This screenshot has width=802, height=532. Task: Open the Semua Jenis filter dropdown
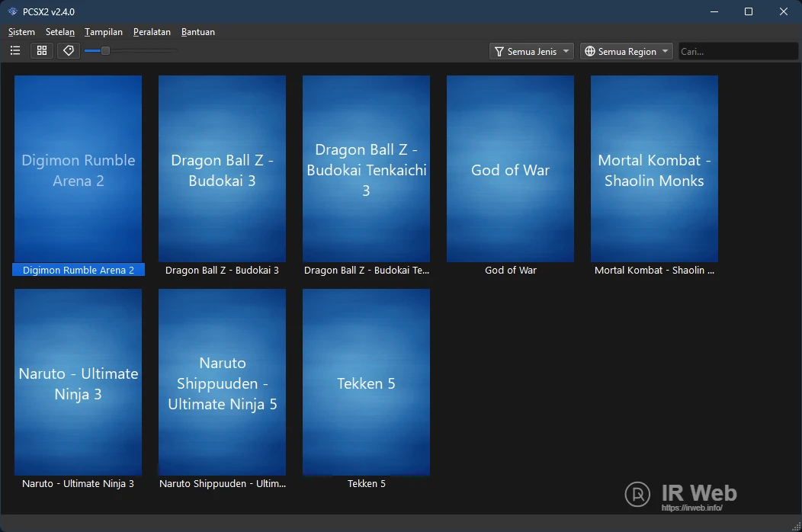(x=532, y=52)
